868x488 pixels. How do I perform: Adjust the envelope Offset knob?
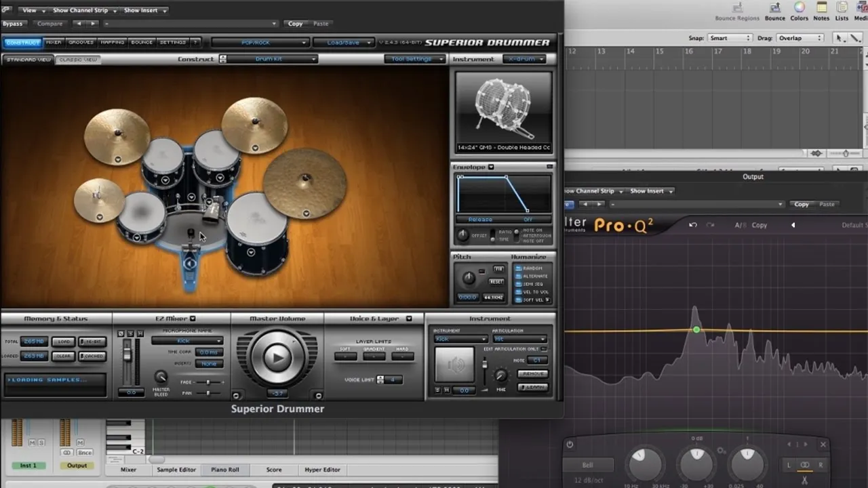coord(462,235)
